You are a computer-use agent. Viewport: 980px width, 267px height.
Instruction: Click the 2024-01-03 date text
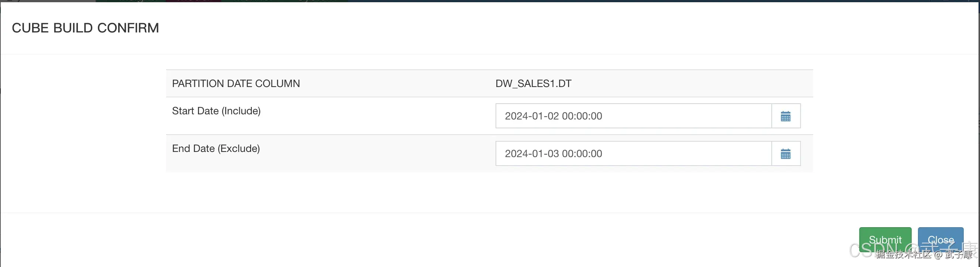(x=531, y=154)
